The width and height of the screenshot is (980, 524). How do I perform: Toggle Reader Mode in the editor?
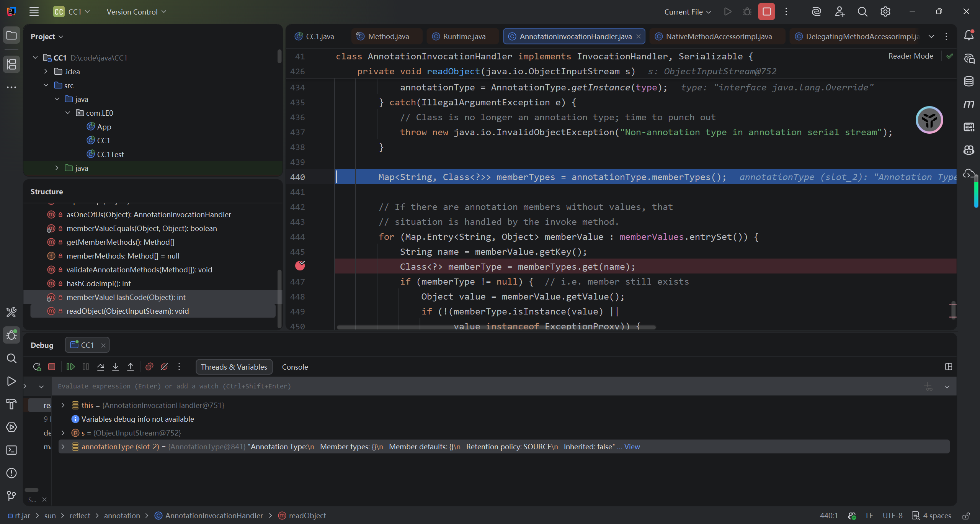[910, 56]
